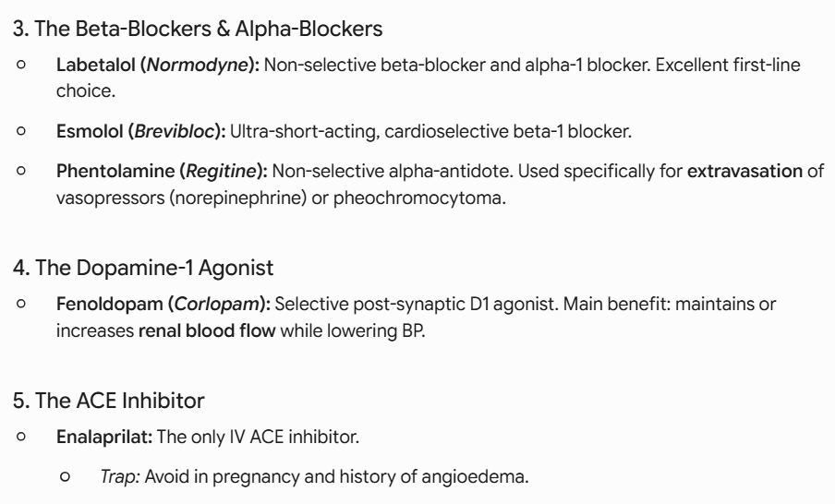The width and height of the screenshot is (835, 504).
Task: Click the italic word 'Brevibloc'
Action: tap(175, 131)
